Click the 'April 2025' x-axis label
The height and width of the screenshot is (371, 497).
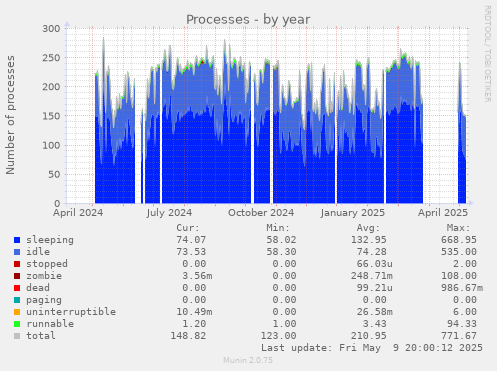click(x=443, y=213)
